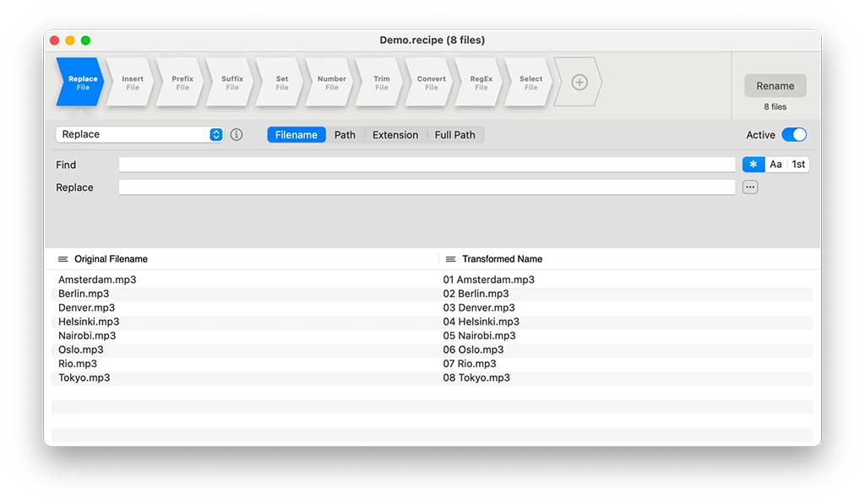The width and height of the screenshot is (865, 504).
Task: Select the RegEx File step
Action: coord(481,83)
